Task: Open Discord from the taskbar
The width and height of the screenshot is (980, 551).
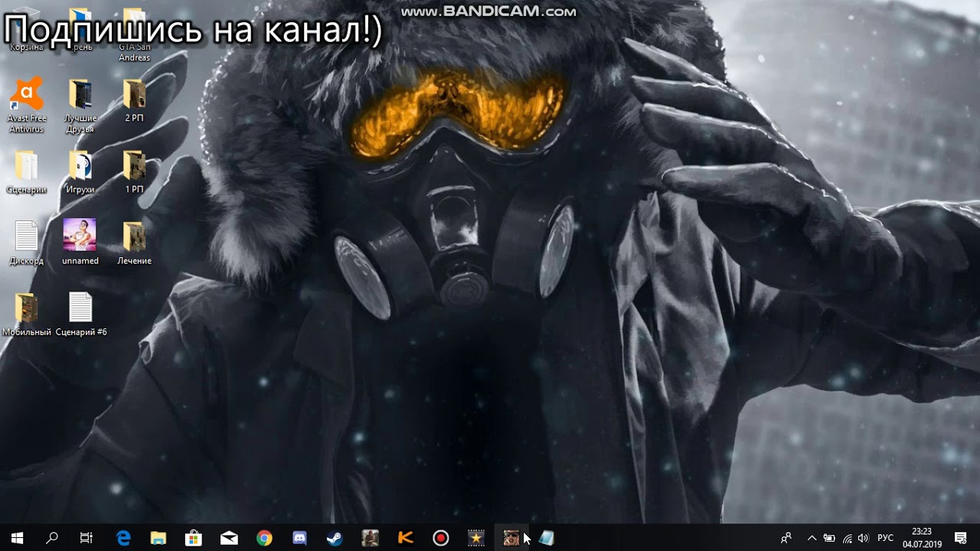Action: point(299,538)
